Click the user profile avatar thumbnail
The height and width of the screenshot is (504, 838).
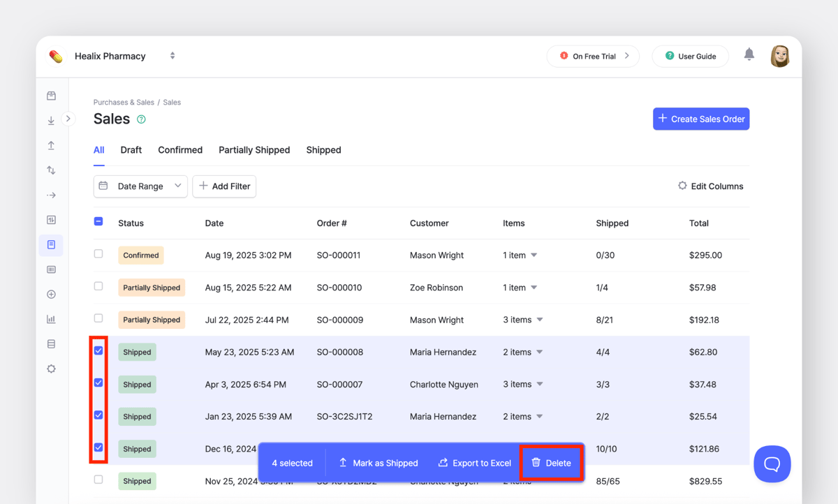[780, 56]
